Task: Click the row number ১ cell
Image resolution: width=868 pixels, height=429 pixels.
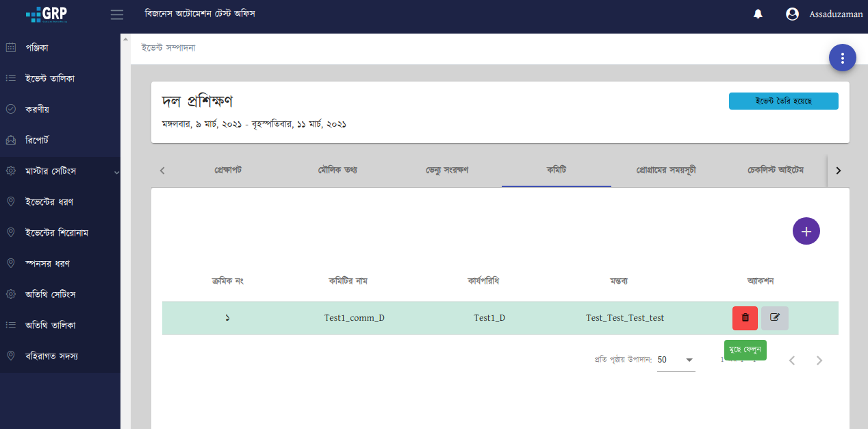Action: coord(227,318)
